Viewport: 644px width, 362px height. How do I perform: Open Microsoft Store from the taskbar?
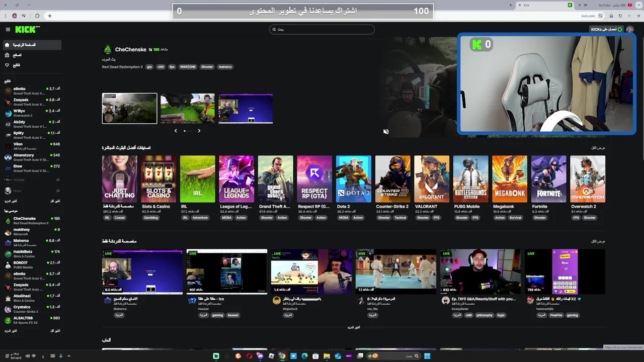pyautogui.click(x=315, y=356)
